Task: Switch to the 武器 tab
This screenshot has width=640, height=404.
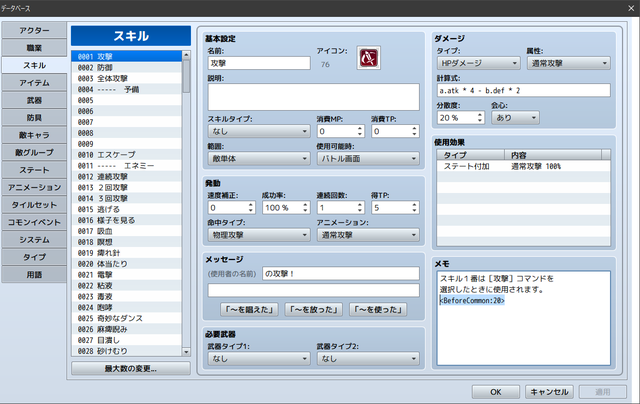Action: 34,100
